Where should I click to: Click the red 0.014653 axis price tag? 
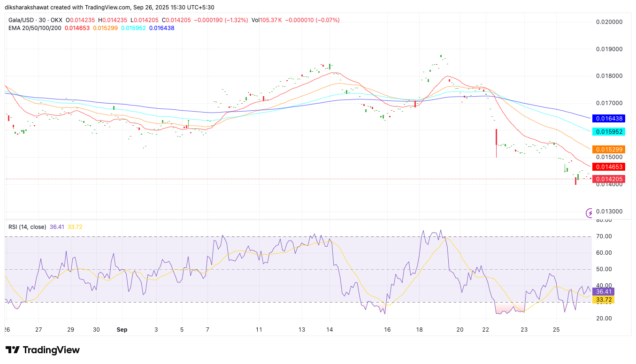(609, 167)
